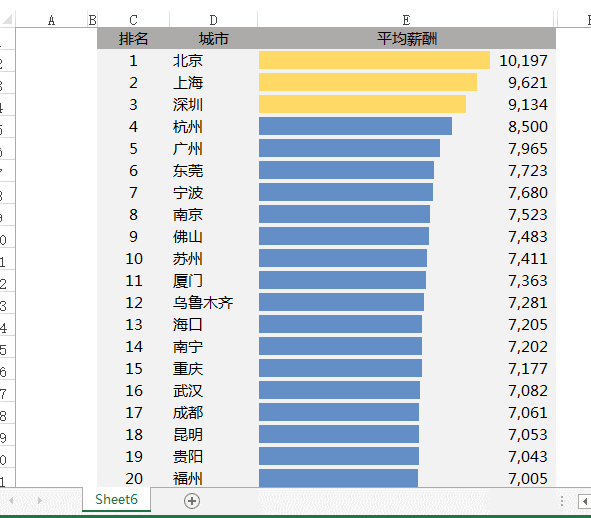This screenshot has width=591, height=518.
Task: Select the 成都 city cell
Action: [x=213, y=412]
